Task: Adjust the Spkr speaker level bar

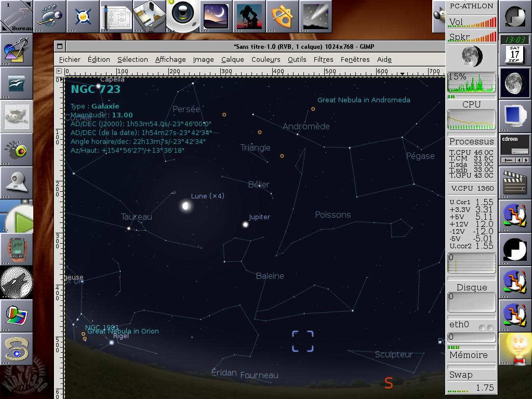Action: (472, 37)
